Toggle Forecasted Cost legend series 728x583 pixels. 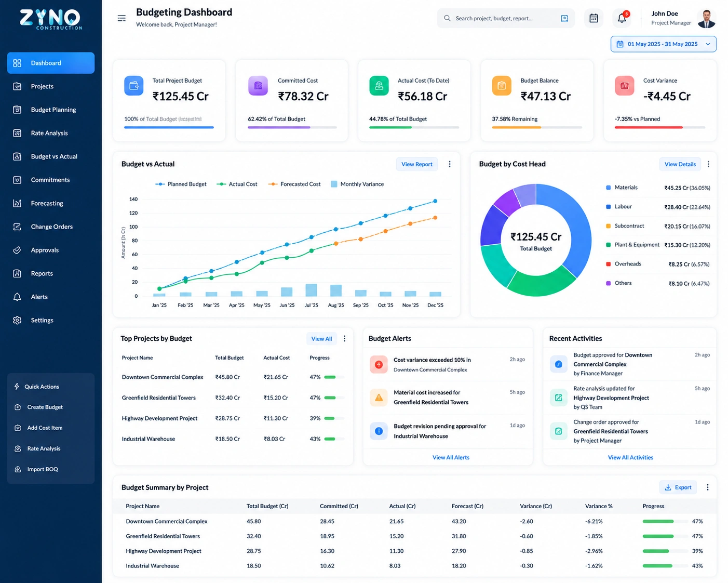tap(294, 184)
